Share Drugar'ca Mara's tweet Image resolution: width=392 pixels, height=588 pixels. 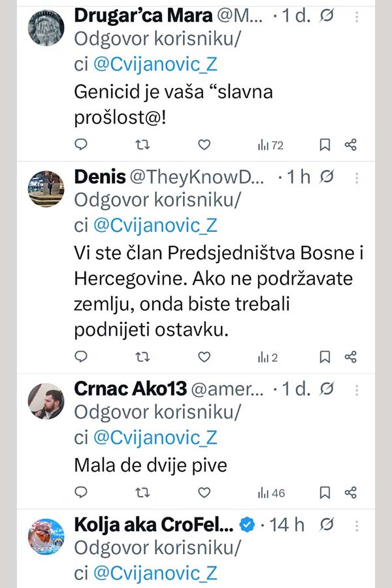click(x=351, y=144)
